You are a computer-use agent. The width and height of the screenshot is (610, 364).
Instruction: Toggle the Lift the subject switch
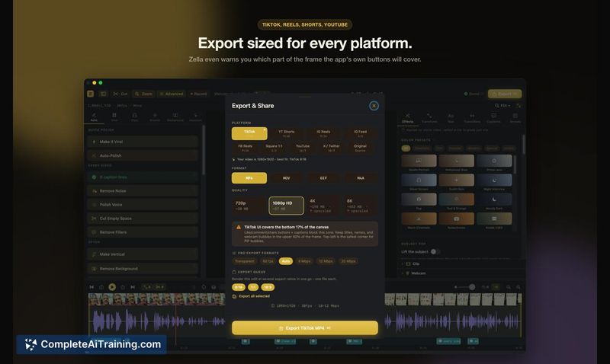[435, 252]
